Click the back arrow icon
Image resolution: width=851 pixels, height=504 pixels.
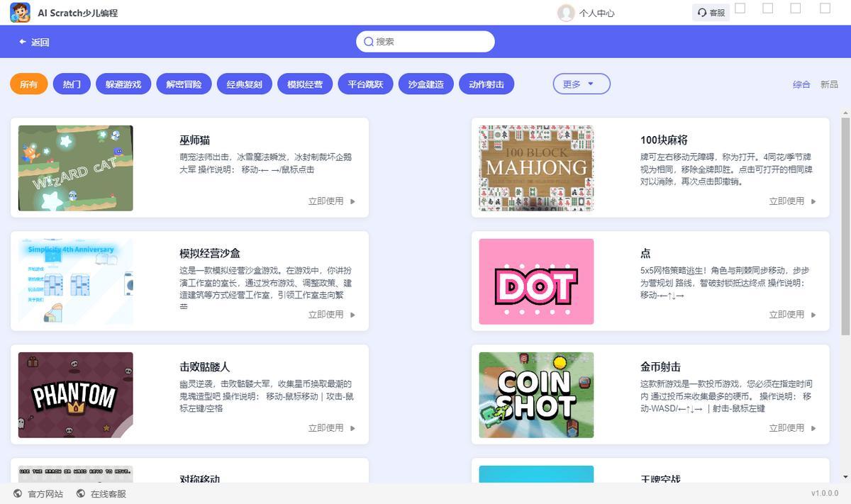click(23, 43)
